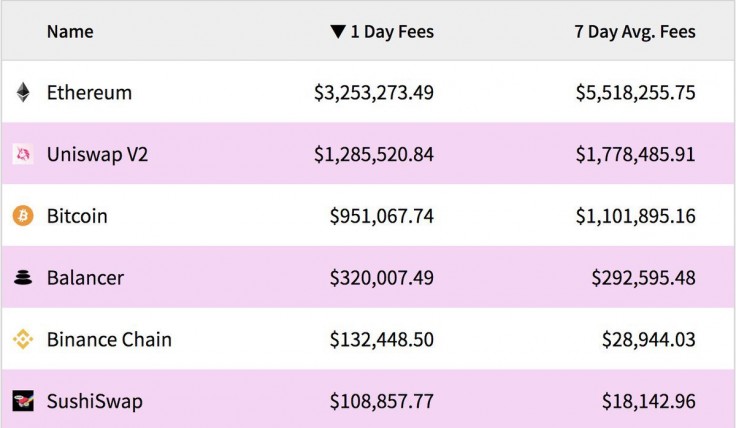The width and height of the screenshot is (736, 428).
Task: Sort by the 1 Day Fees column header
Action: coord(392,32)
